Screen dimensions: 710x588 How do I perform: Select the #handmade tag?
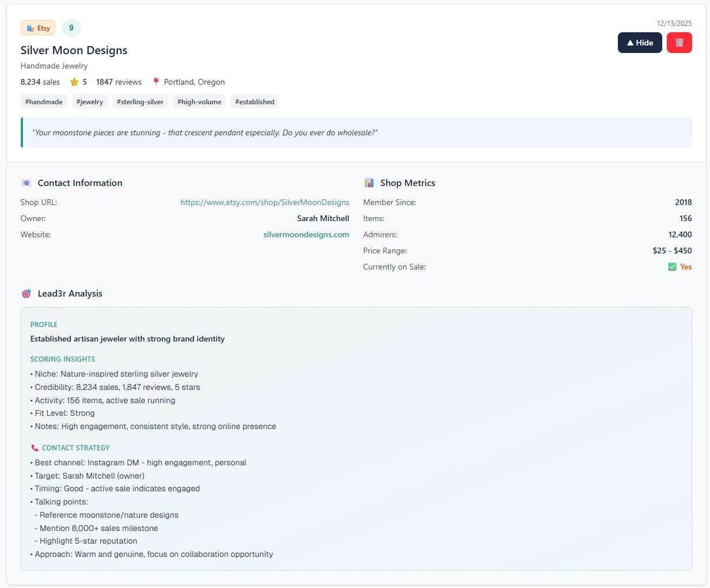[44, 102]
